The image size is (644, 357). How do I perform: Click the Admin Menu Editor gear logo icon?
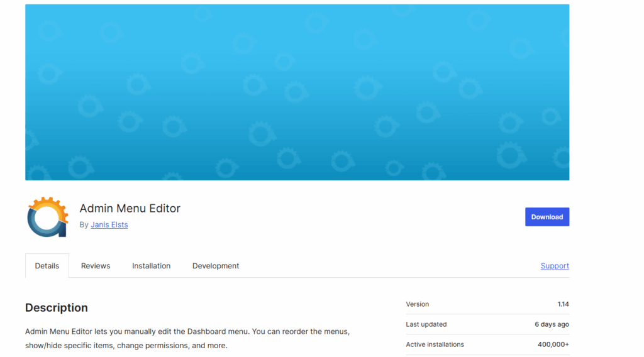(x=47, y=217)
